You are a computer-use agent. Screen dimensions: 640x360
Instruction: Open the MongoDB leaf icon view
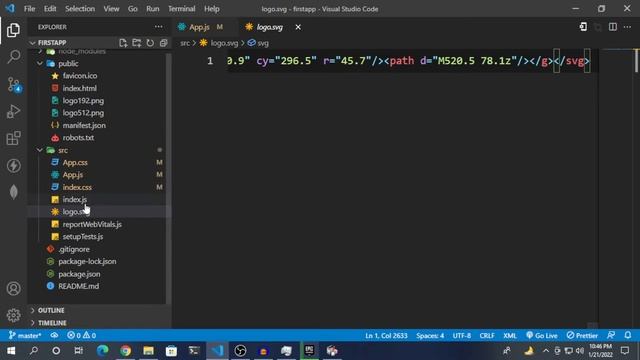(13, 192)
